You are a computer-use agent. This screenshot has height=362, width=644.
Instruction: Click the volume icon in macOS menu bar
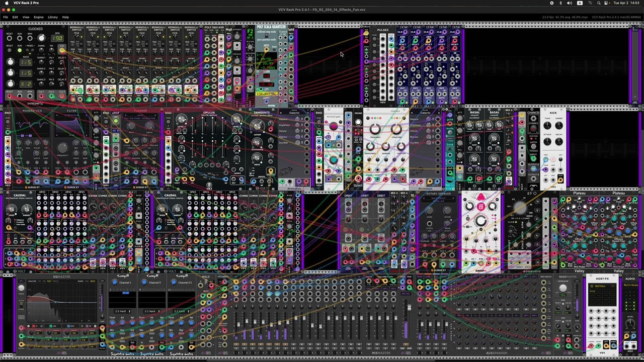pyautogui.click(x=570, y=3)
